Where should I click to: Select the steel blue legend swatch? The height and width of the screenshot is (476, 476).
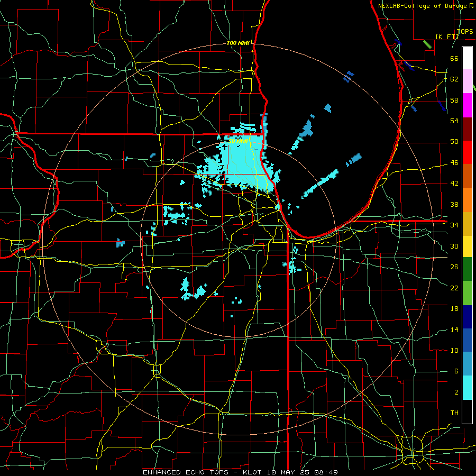pos(467,364)
